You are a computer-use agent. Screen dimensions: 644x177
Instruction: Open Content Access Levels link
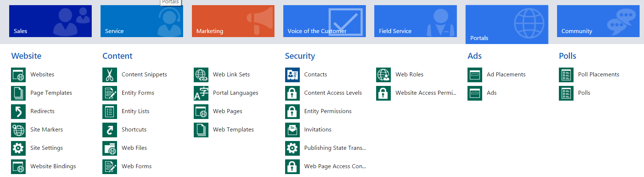coord(333,93)
